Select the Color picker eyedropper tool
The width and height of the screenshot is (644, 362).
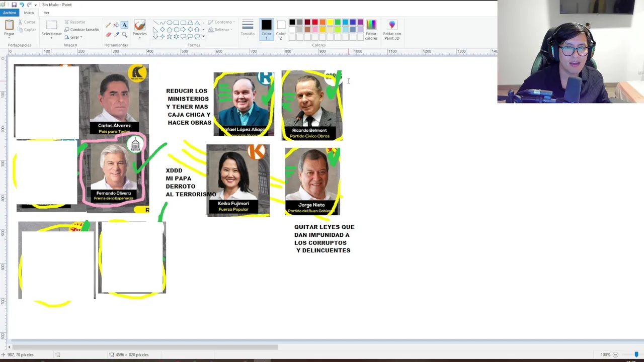(x=116, y=35)
